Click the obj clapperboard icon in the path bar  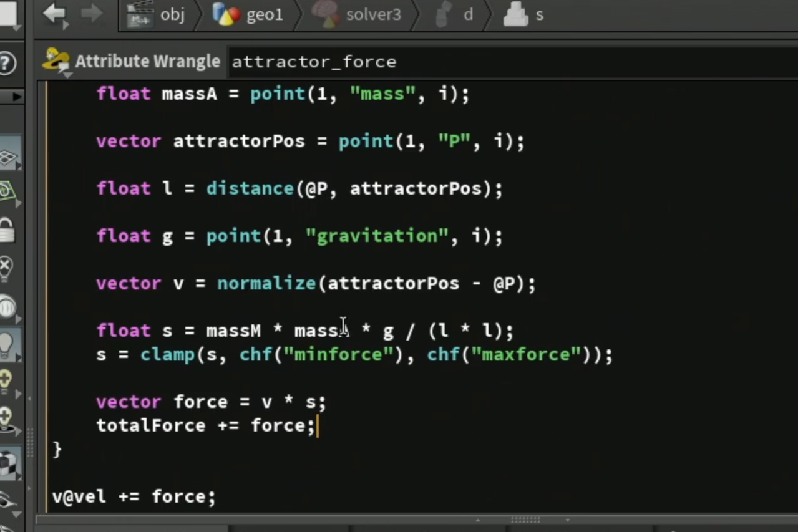tap(140, 14)
